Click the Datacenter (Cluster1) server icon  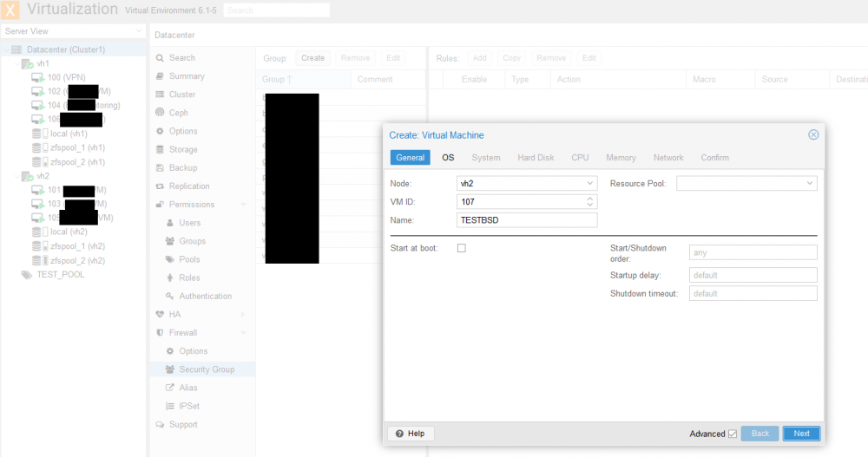click(x=16, y=49)
